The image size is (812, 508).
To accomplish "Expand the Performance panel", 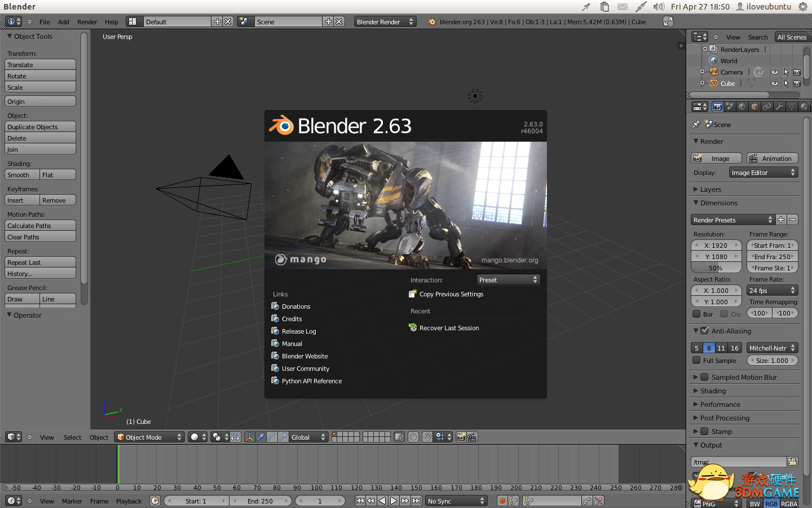I will 720,404.
